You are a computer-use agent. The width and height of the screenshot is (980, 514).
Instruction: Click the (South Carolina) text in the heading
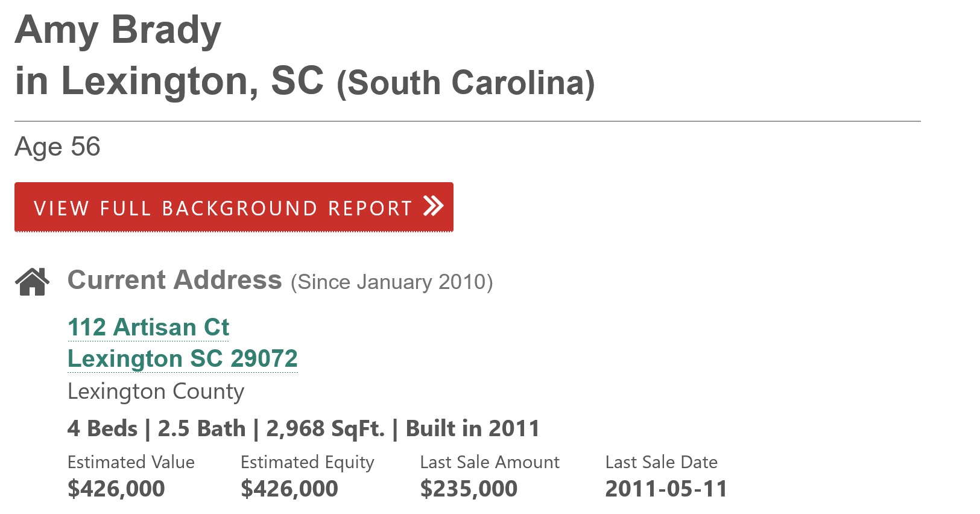(466, 83)
